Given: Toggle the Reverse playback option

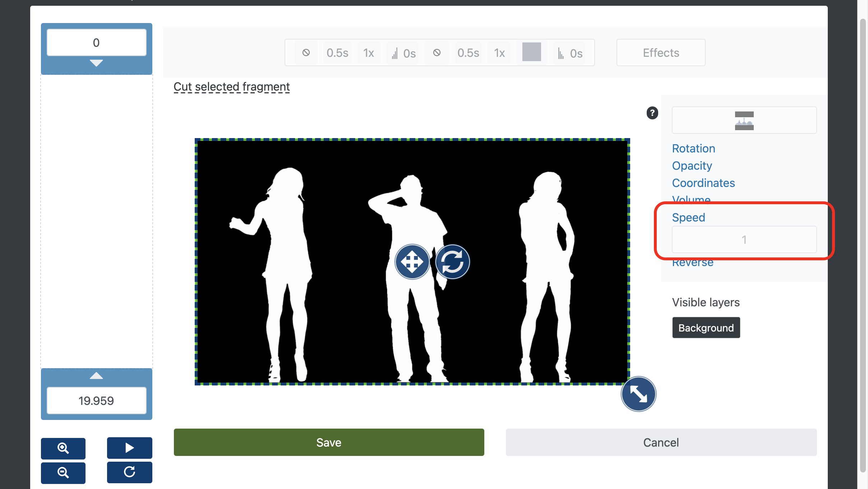Looking at the screenshot, I should click(692, 262).
